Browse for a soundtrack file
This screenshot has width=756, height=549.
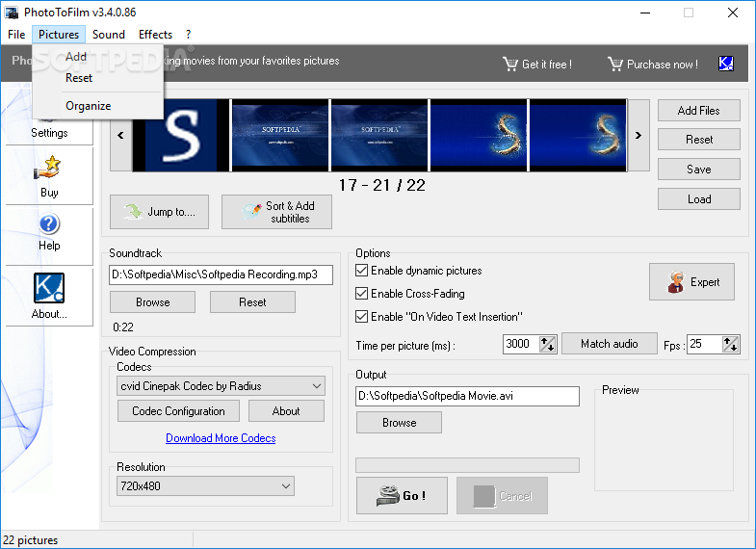[152, 302]
